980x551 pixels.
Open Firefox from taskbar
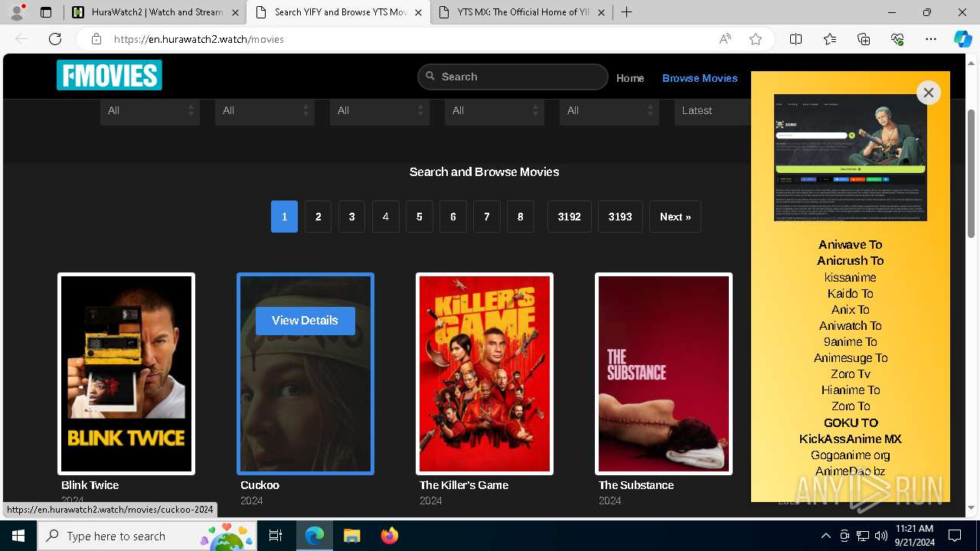click(389, 536)
